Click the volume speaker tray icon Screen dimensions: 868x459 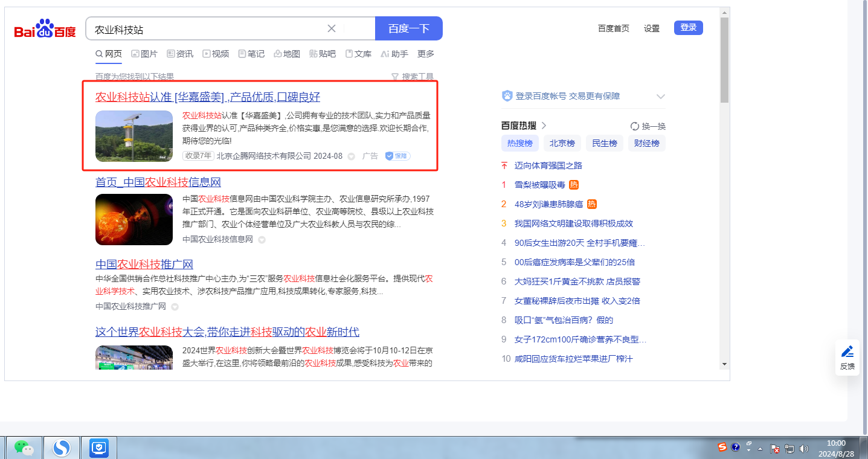point(803,449)
